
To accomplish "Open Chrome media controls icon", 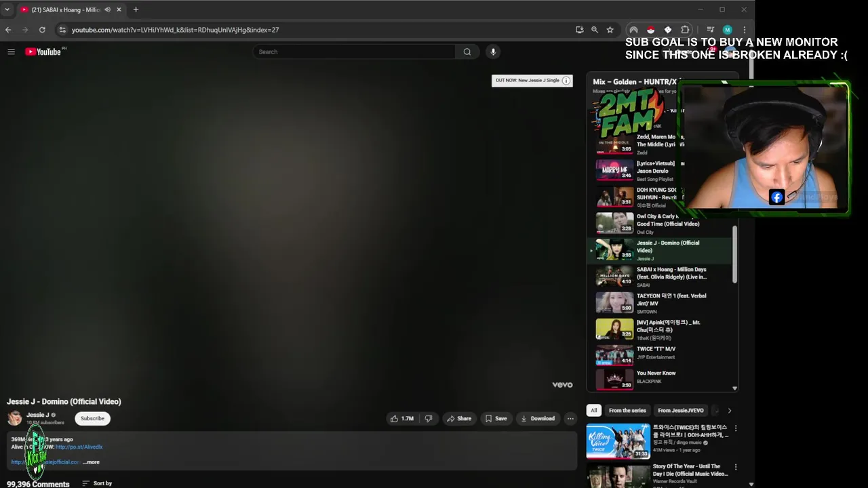I will tap(710, 30).
